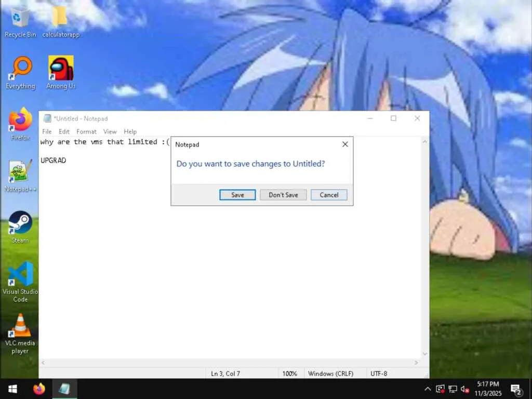532x399 pixels.
Task: Click the horizontal scrollbar right arrow
Action: (416, 363)
